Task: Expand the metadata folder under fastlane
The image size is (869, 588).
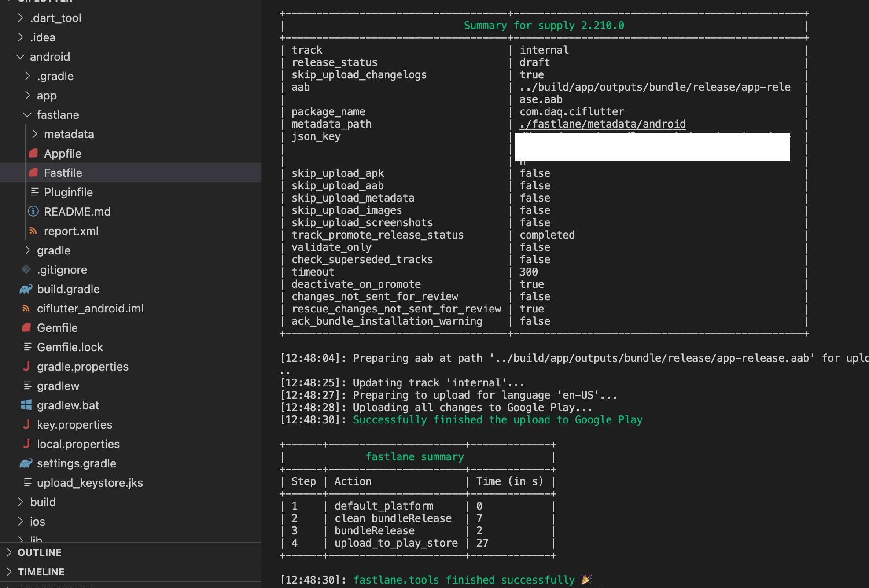Action: coord(34,134)
